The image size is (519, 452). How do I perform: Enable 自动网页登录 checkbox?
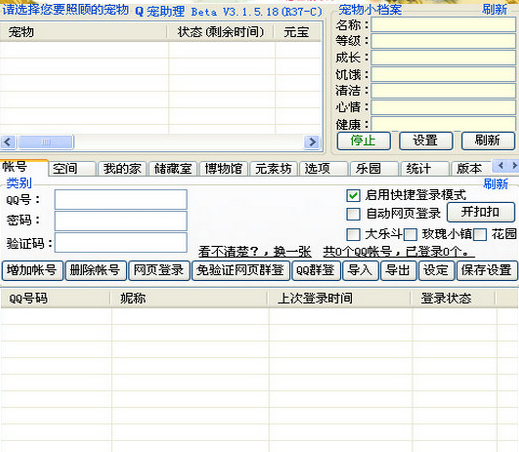(x=353, y=214)
